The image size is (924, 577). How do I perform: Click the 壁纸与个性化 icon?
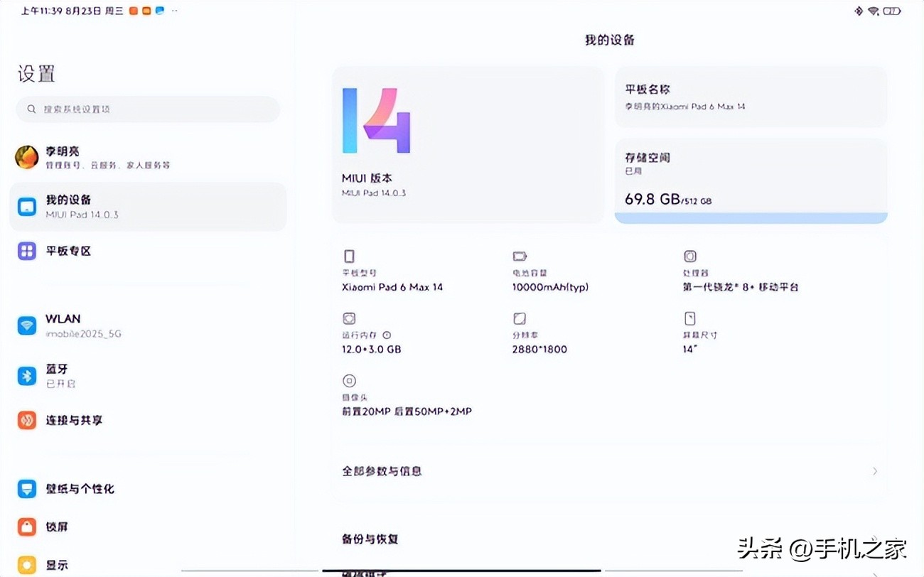pyautogui.click(x=26, y=488)
